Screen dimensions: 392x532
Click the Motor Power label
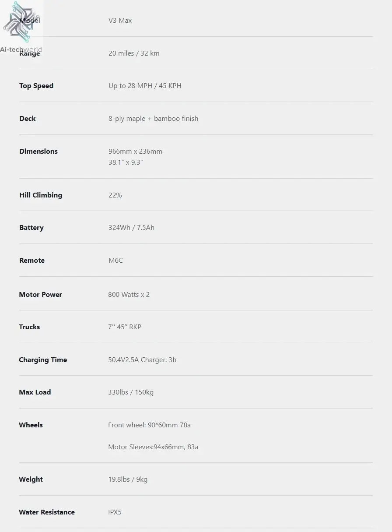pos(41,295)
